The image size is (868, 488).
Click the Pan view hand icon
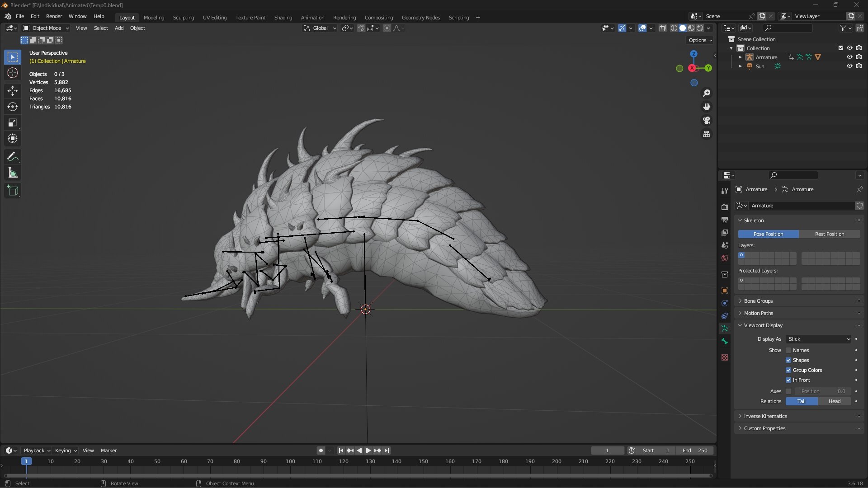tap(707, 107)
